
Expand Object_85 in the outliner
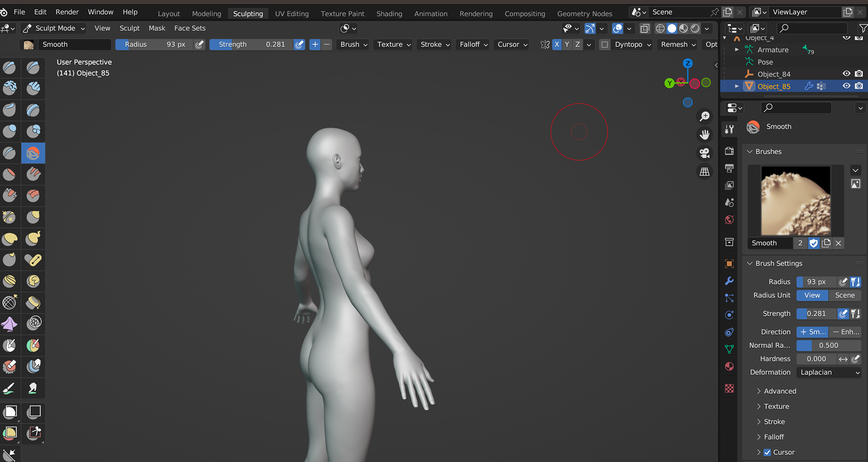coord(736,86)
